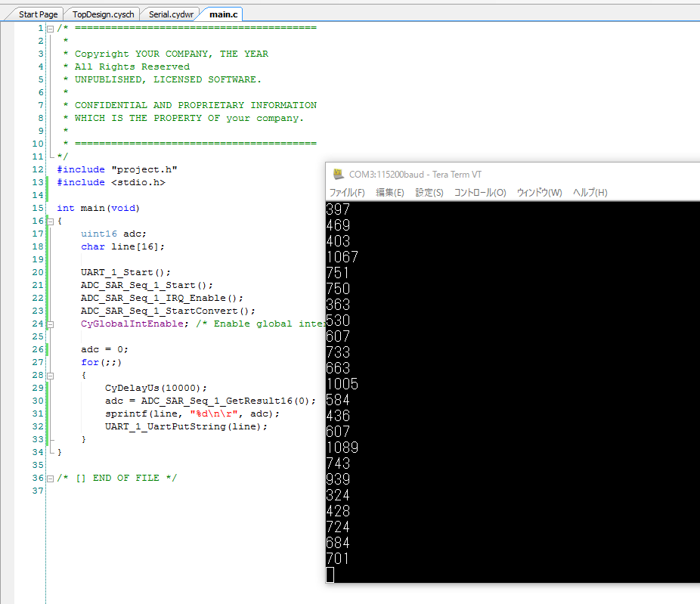Open Tera Term 設定(S) menu
Screen dimensions: 700x604
coord(429,193)
